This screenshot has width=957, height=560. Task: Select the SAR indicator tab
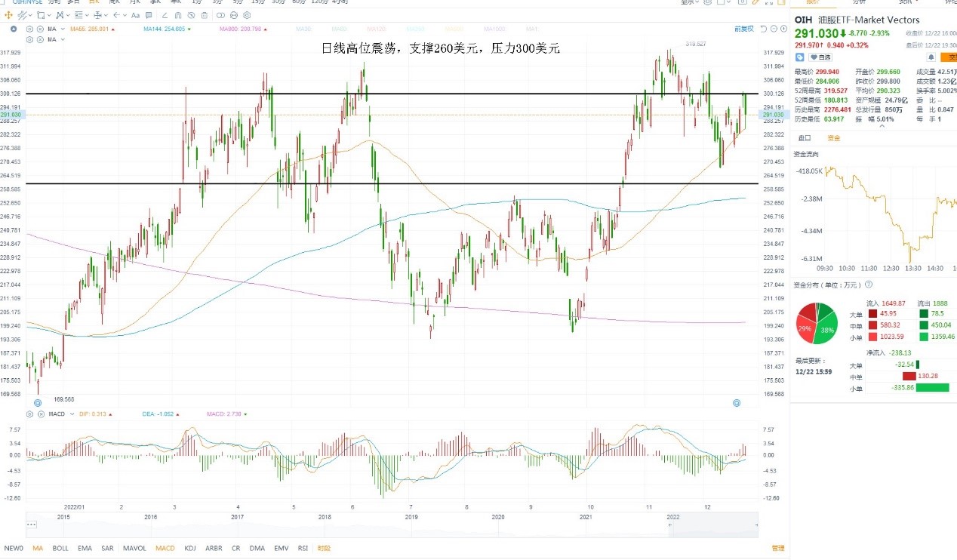[x=107, y=548]
